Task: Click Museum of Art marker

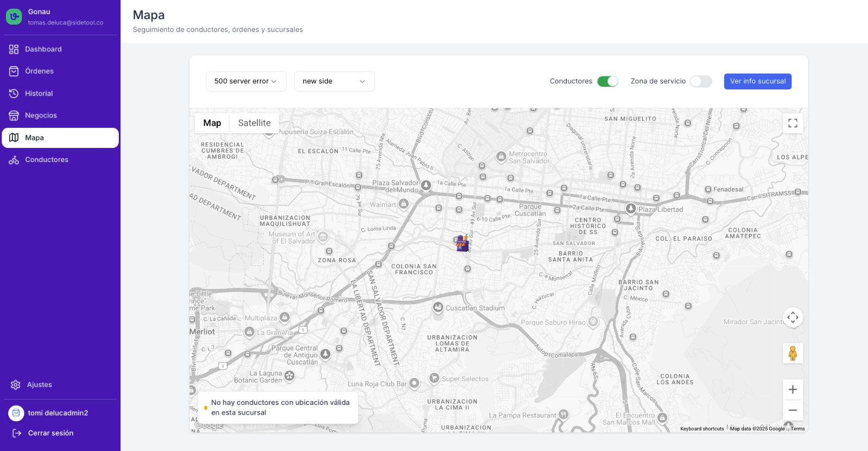Action: point(323,237)
